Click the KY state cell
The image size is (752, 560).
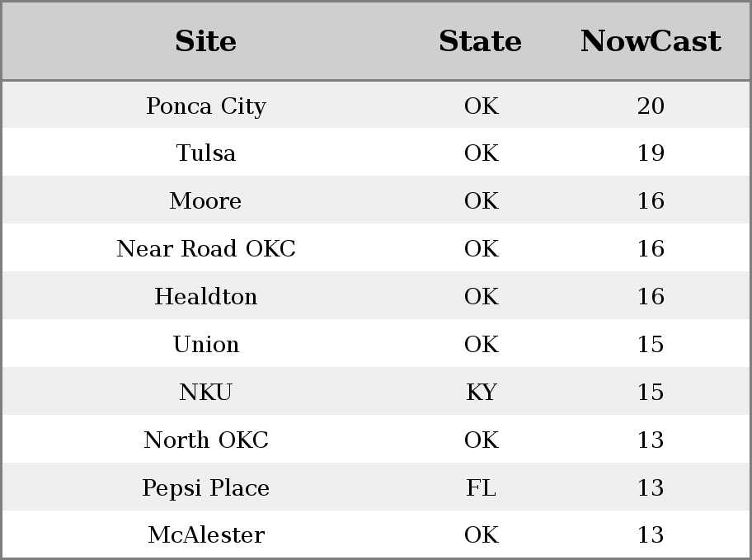(x=481, y=392)
